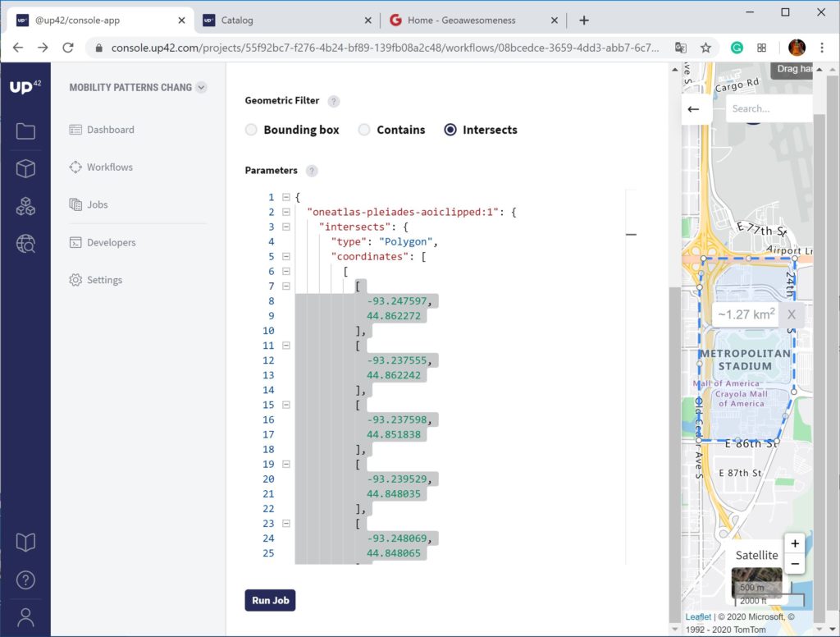The image size is (840, 637).
Task: Click the code editor minimap slider
Action: click(631, 234)
